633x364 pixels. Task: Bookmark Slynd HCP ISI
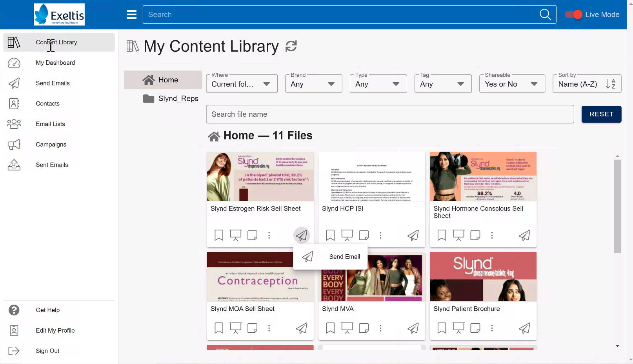(x=330, y=235)
